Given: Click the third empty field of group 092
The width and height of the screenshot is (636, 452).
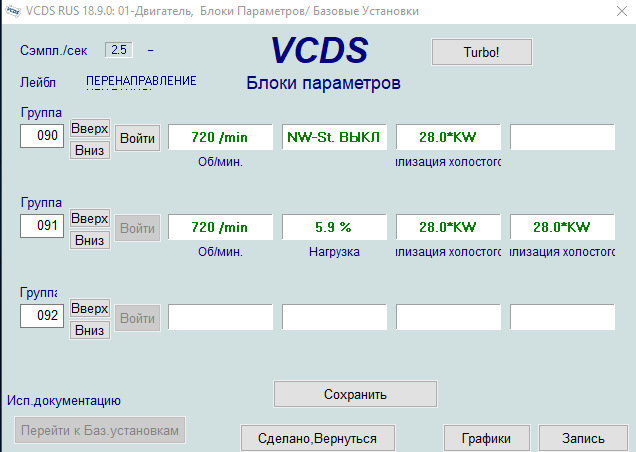Looking at the screenshot, I should pyautogui.click(x=448, y=317).
